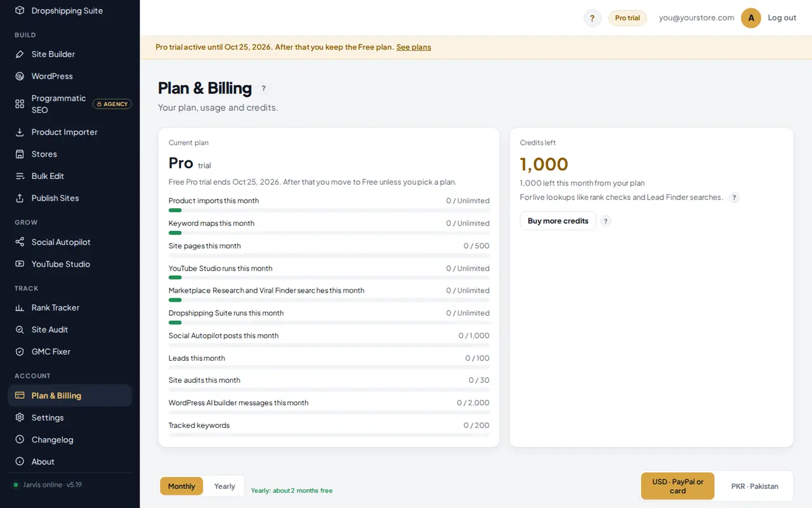The height and width of the screenshot is (508, 812).
Task: Click the WordPress logo icon
Action: (20, 76)
